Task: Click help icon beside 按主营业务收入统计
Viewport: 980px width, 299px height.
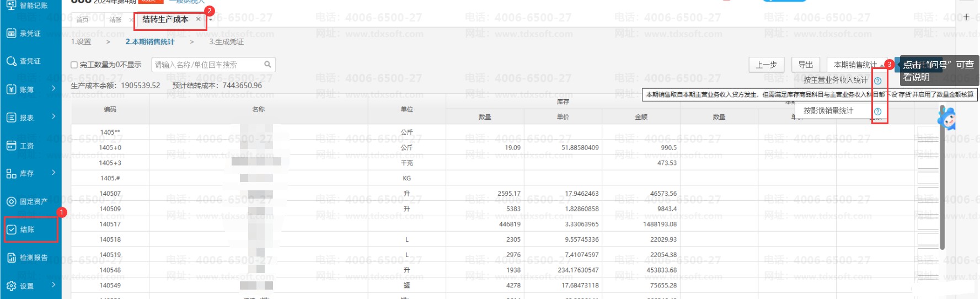Action: coord(877,81)
